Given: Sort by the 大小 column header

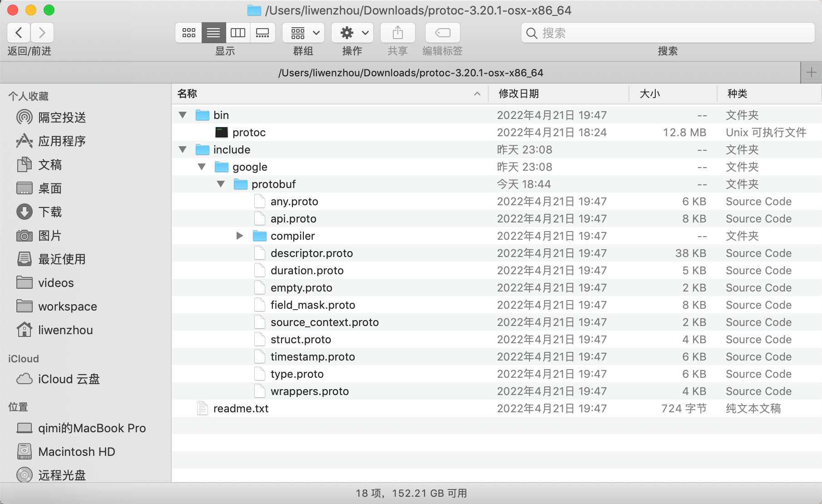Looking at the screenshot, I should tap(673, 94).
